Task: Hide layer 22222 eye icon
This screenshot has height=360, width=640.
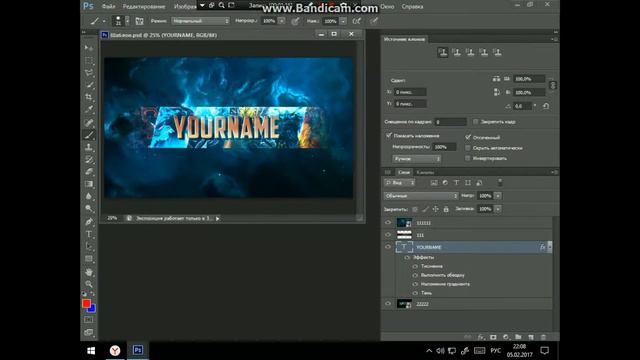Action: 388,304
